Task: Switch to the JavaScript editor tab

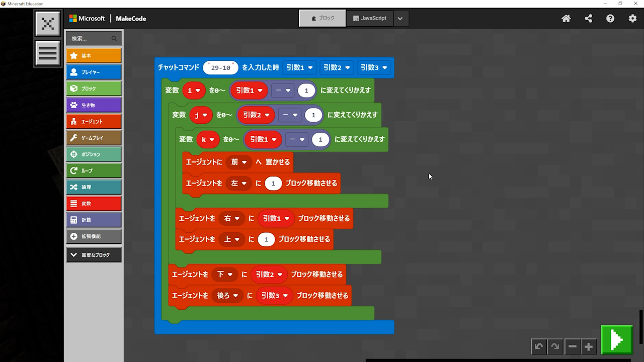Action: click(x=370, y=18)
